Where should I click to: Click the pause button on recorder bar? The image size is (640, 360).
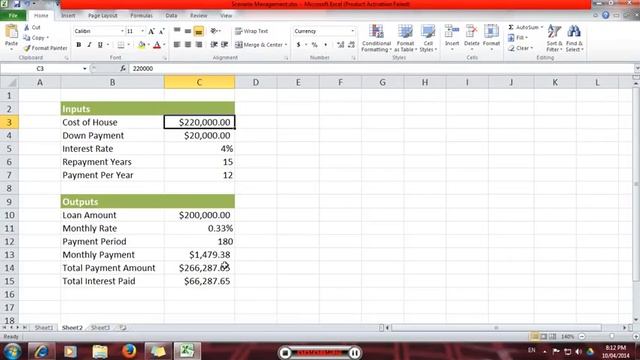(355, 353)
